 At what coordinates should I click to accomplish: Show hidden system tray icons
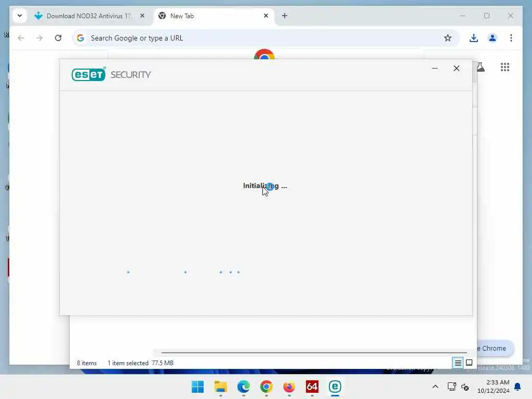[x=435, y=387]
